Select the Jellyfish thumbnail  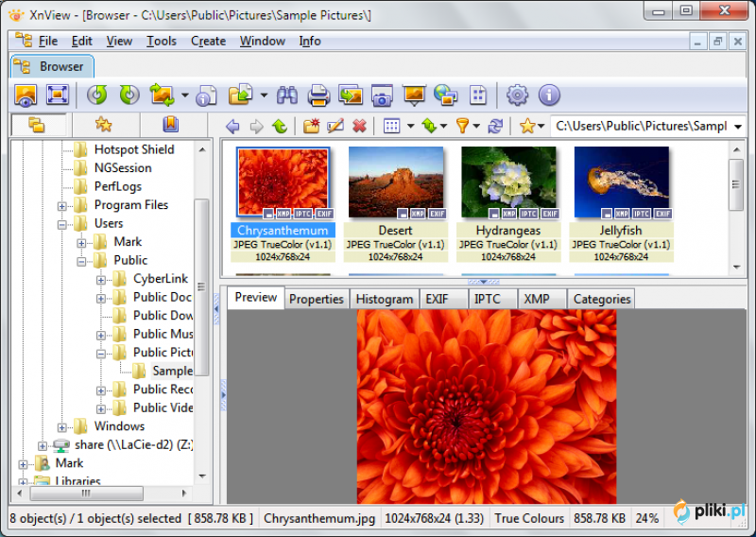point(621,203)
